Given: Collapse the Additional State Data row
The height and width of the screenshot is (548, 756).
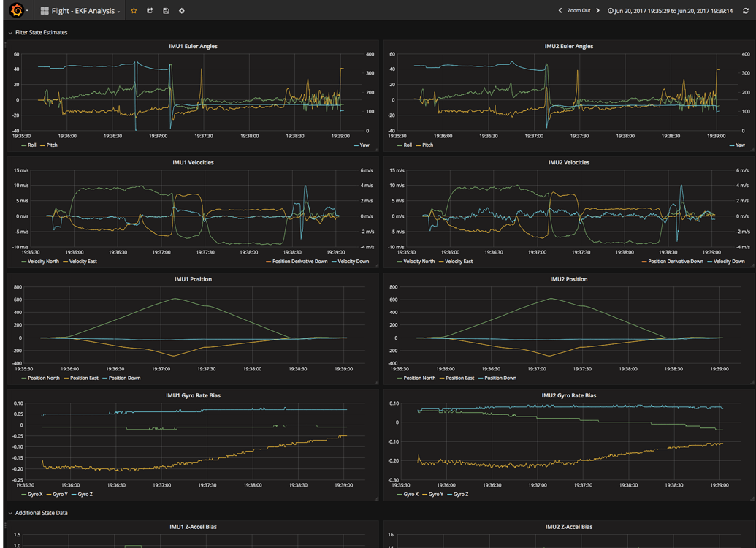Looking at the screenshot, I should [x=9, y=512].
